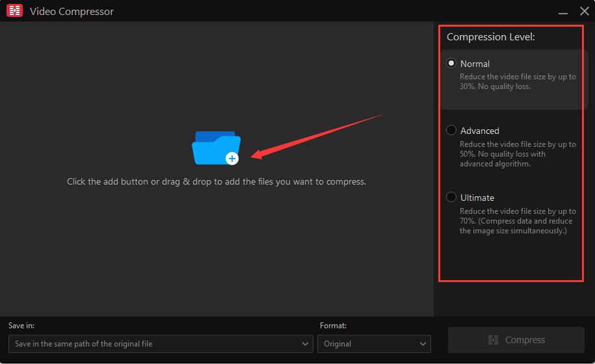Click the red app logo in title bar
Image resolution: width=595 pixels, height=364 pixels.
click(15, 11)
